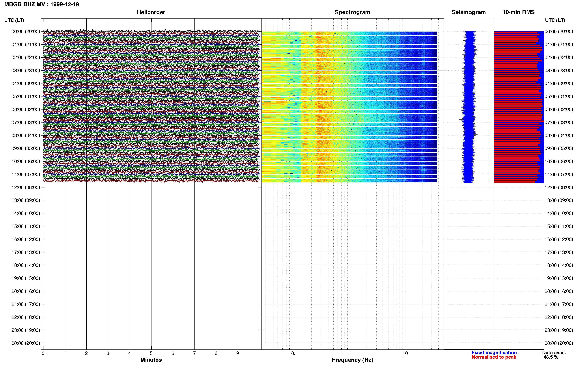Click the 3 tick on the Minutes axis
588x368 pixels.
pyautogui.click(x=108, y=353)
